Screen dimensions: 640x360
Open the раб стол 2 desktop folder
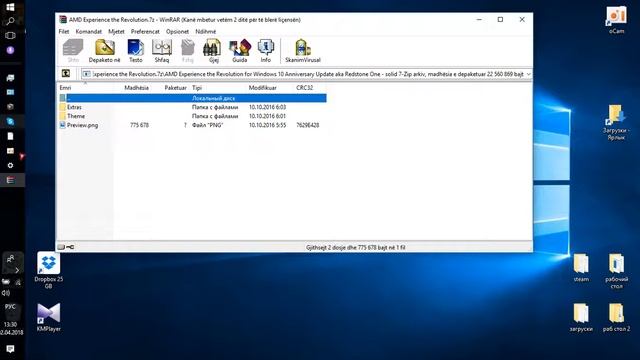616,317
